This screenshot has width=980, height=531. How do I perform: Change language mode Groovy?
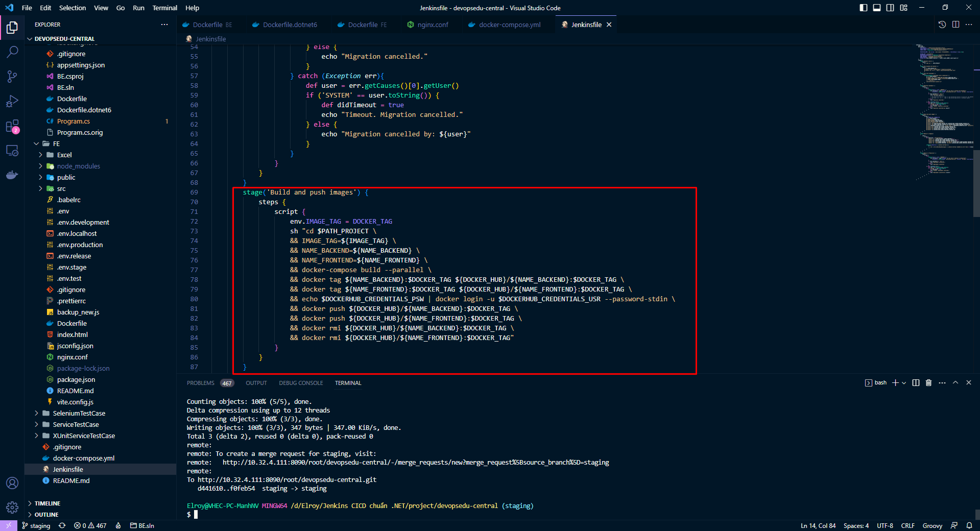pyautogui.click(x=932, y=525)
